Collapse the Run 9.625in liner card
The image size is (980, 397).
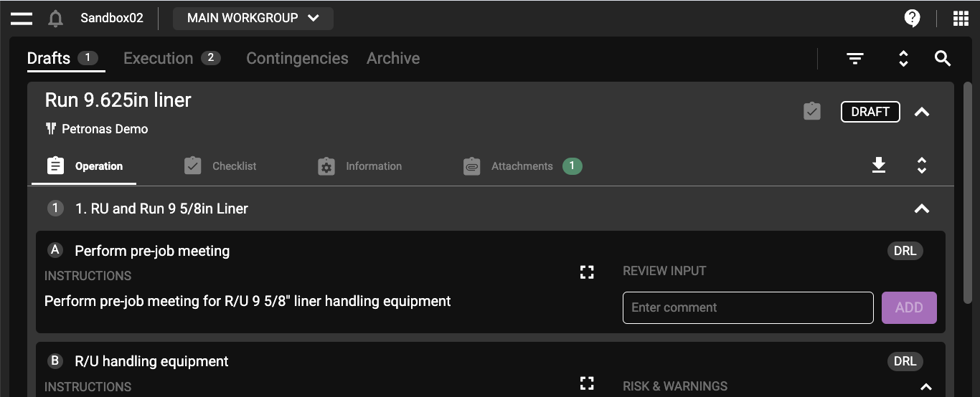click(x=922, y=112)
